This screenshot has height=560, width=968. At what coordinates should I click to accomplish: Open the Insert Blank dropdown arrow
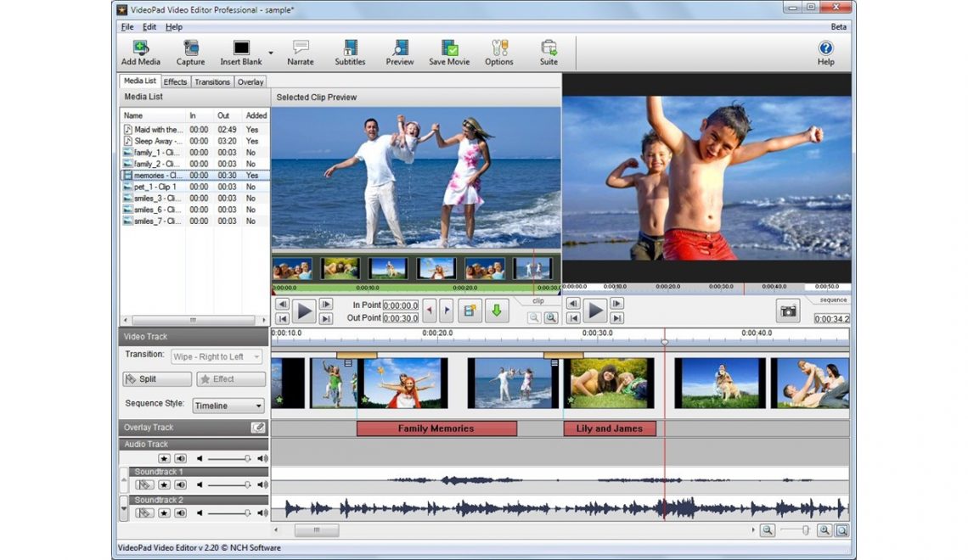tap(271, 53)
